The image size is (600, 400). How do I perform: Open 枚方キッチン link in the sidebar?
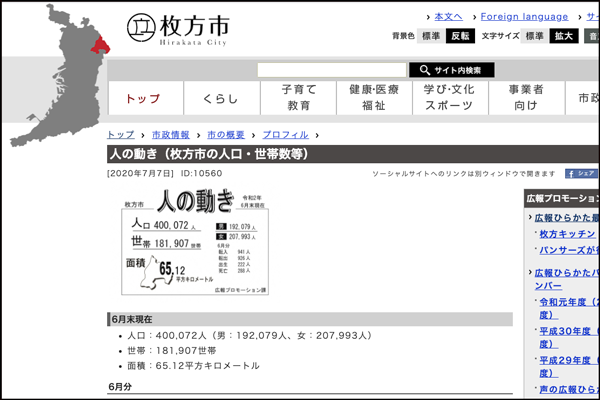pos(567,234)
